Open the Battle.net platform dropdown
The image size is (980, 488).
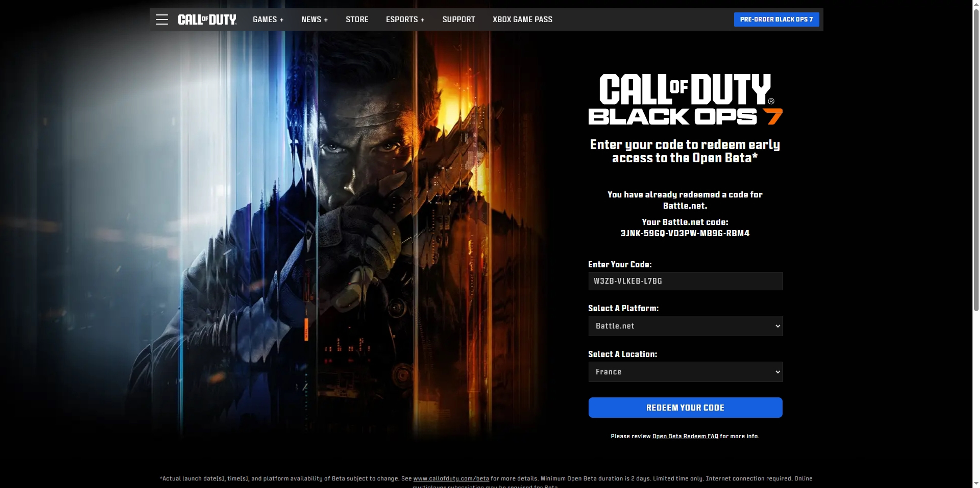pyautogui.click(x=685, y=326)
